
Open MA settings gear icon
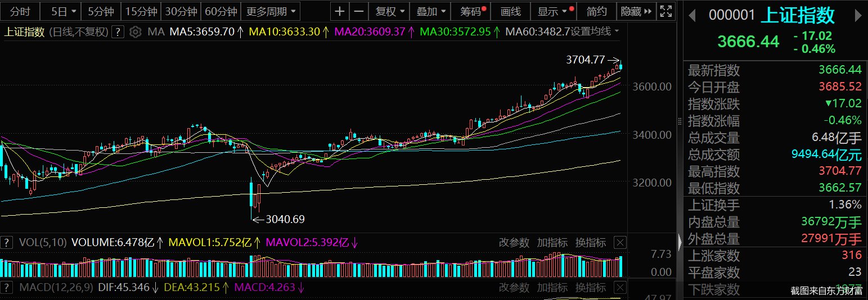click(x=135, y=32)
